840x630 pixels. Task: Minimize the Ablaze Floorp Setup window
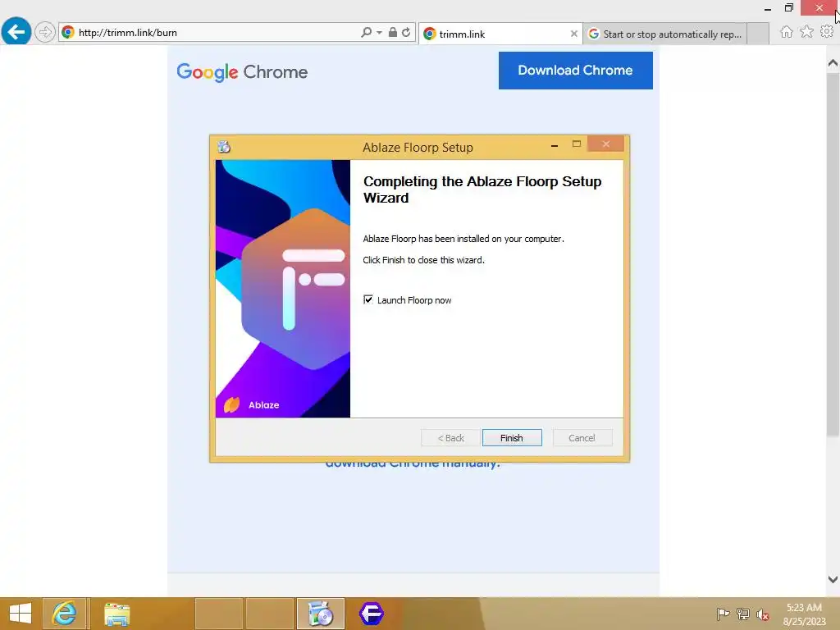tap(555, 144)
